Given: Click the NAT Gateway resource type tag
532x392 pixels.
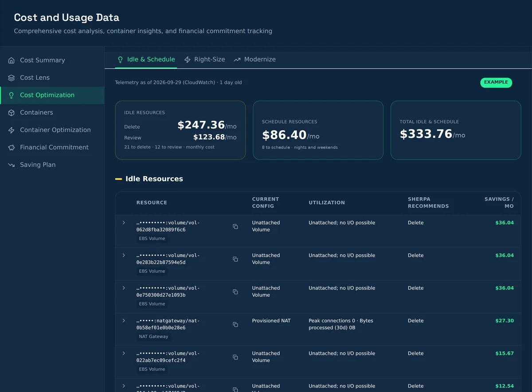Looking at the screenshot, I should 153,337.
